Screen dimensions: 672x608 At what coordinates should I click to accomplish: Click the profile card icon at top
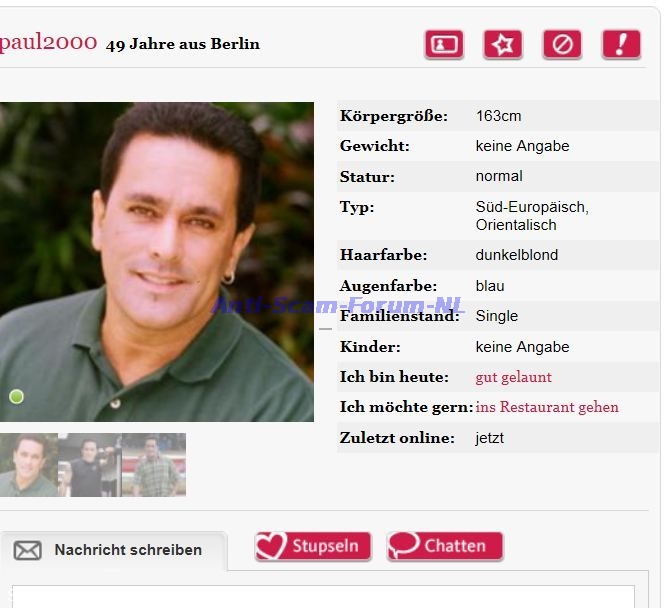pyautogui.click(x=443, y=45)
